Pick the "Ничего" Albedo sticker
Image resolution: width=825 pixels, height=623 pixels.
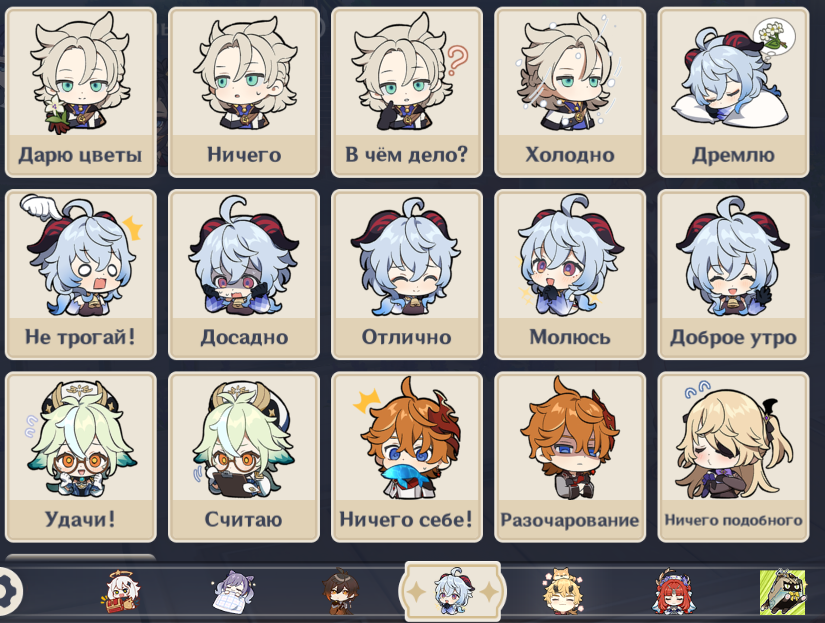[x=244, y=92]
